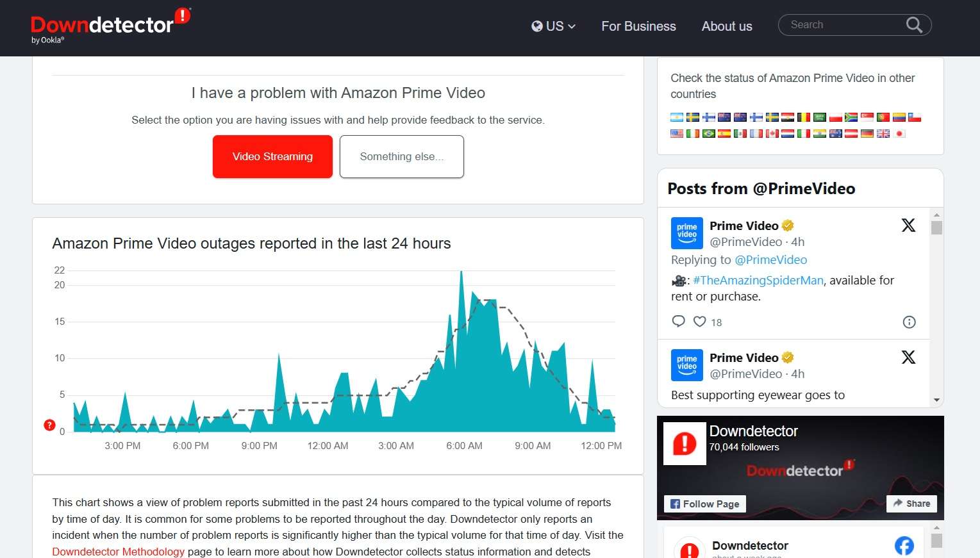Select the Brazil flag
This screenshot has height=558, width=980.
tap(709, 133)
